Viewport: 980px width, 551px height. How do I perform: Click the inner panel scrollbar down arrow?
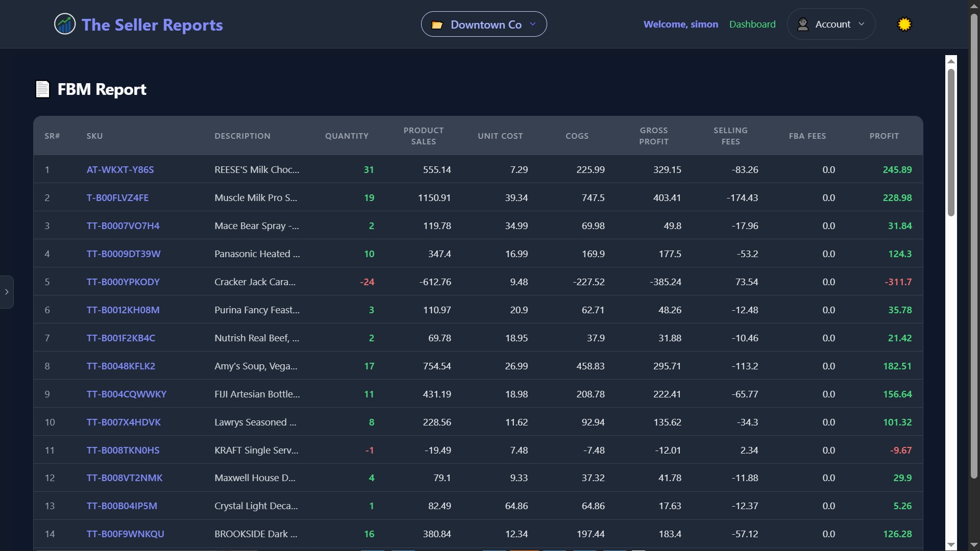pyautogui.click(x=951, y=545)
